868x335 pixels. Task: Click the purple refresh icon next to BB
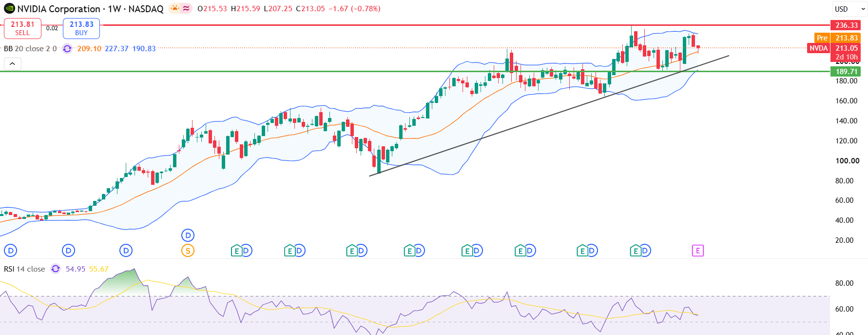pyautogui.click(x=67, y=49)
